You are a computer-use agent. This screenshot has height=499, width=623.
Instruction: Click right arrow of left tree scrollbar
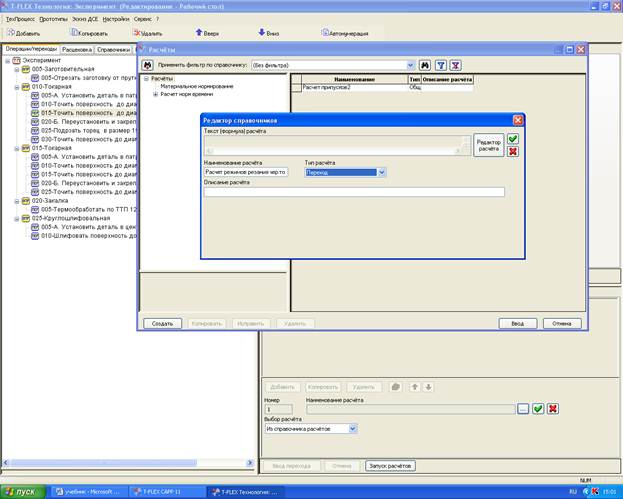pyautogui.click(x=250, y=463)
